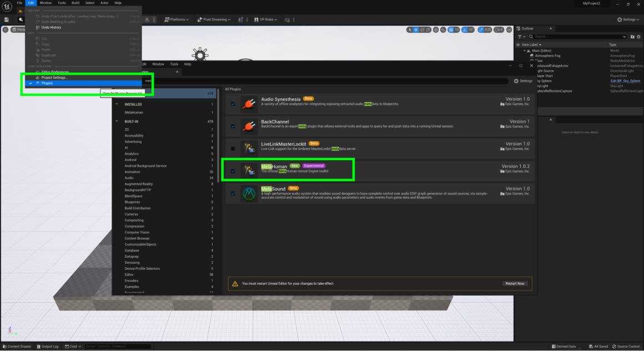Close the Outliner tab

(551, 28)
